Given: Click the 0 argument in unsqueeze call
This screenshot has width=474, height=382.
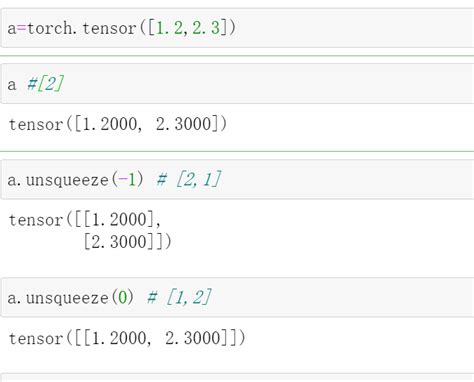Looking at the screenshot, I should point(123,297).
